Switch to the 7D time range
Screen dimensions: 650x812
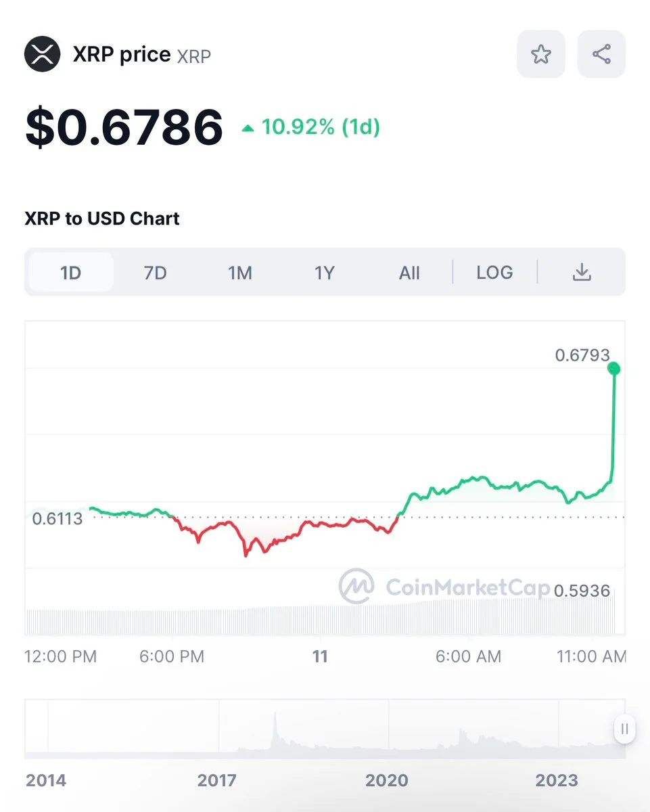click(155, 273)
